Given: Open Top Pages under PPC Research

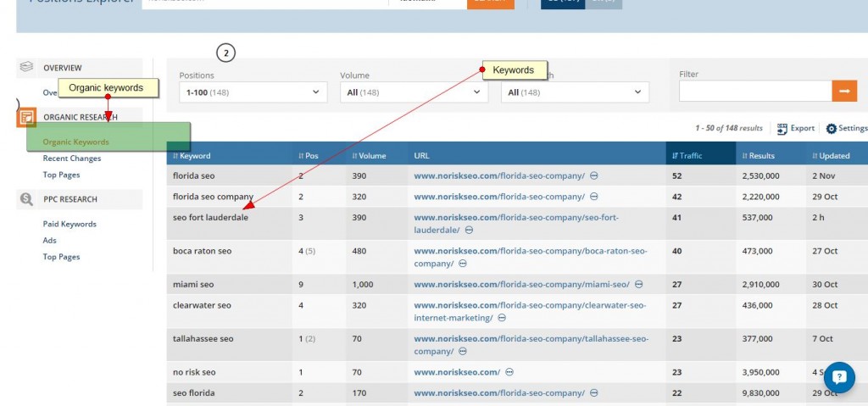Looking at the screenshot, I should tap(61, 257).
